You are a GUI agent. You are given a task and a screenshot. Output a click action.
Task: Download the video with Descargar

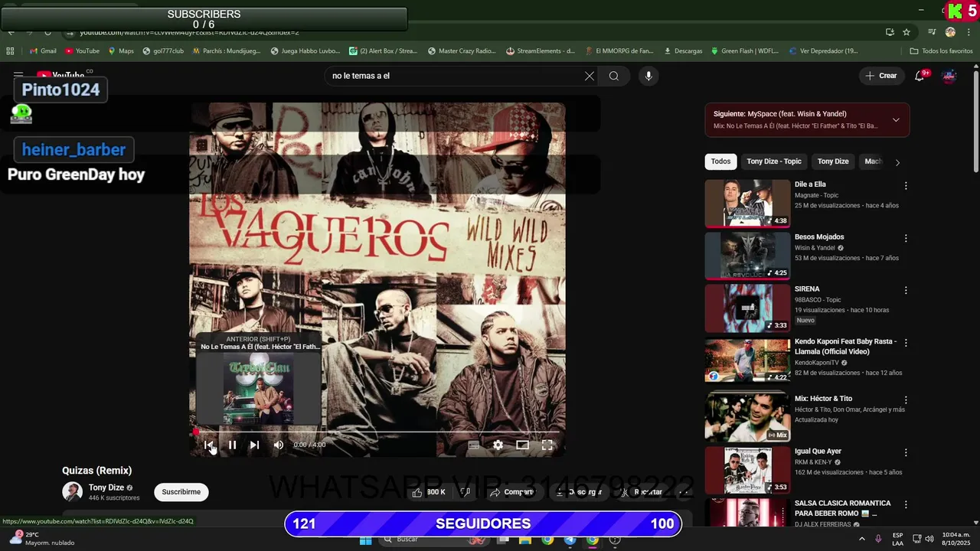tap(579, 492)
